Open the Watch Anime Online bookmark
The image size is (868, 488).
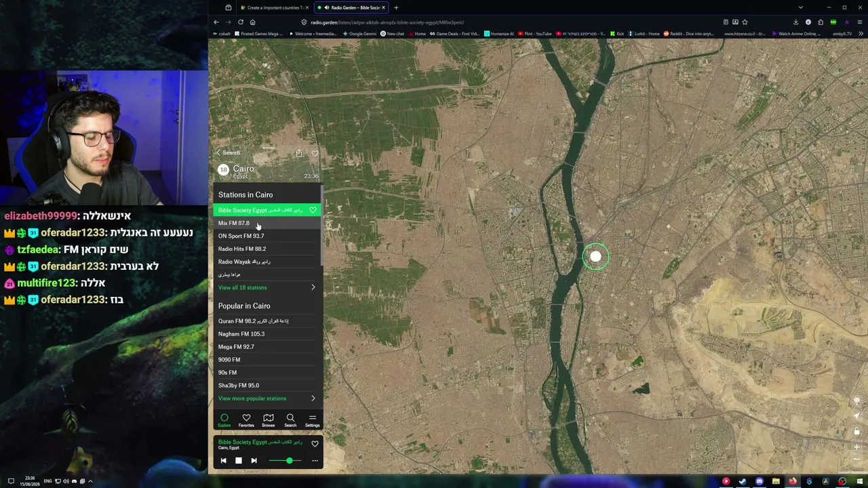797,33
